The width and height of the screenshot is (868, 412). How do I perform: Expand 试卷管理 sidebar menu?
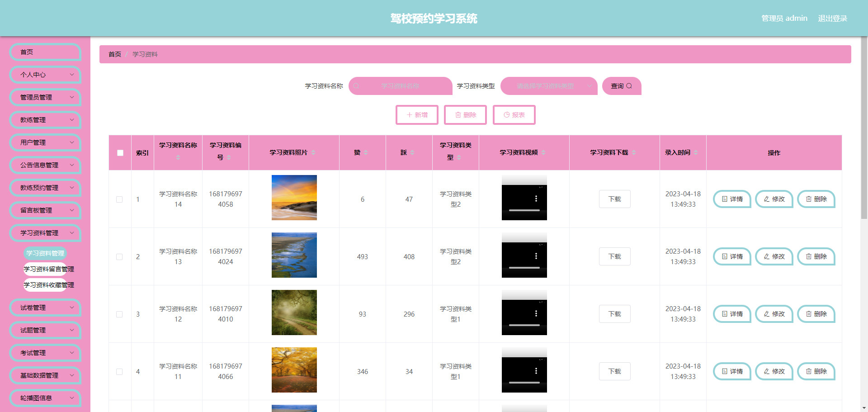pyautogui.click(x=45, y=308)
